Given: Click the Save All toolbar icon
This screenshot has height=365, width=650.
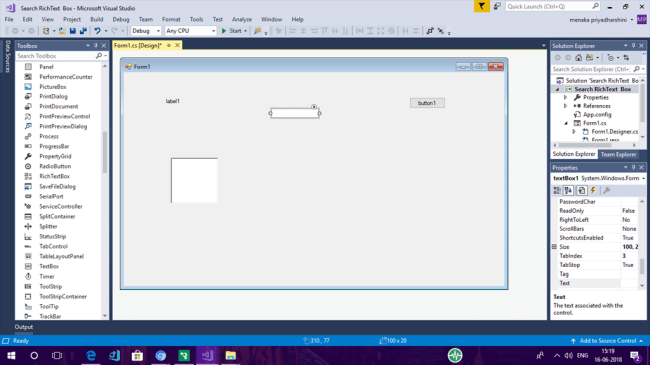Looking at the screenshot, I should pos(83,31).
